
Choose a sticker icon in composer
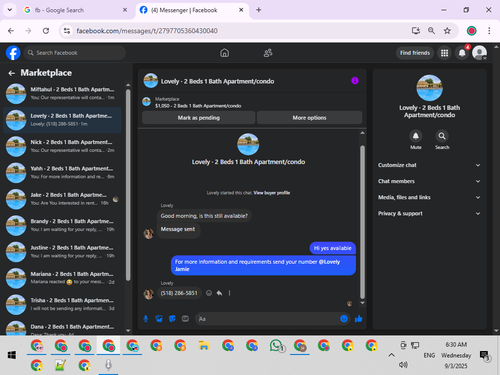172,319
